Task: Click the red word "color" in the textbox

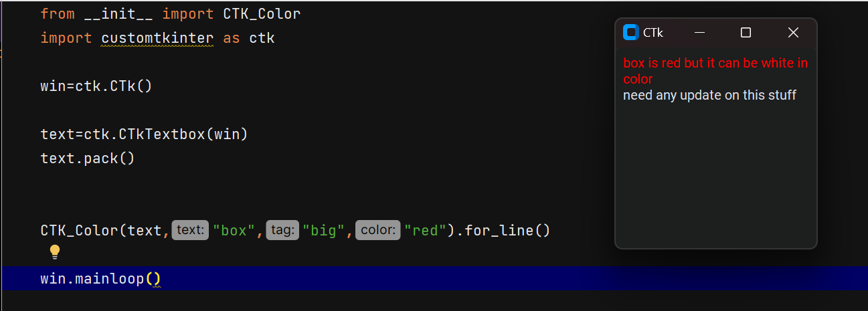Action: 638,79
